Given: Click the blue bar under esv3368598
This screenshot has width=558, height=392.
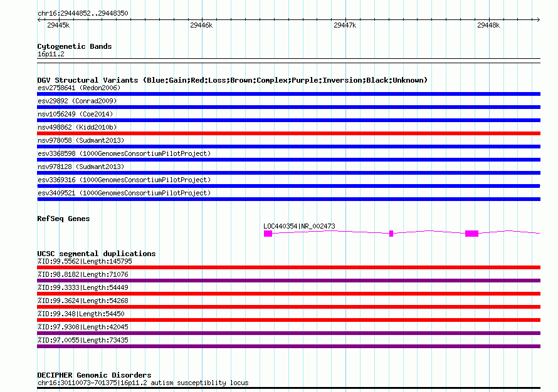Looking at the screenshot, I should (x=288, y=160).
